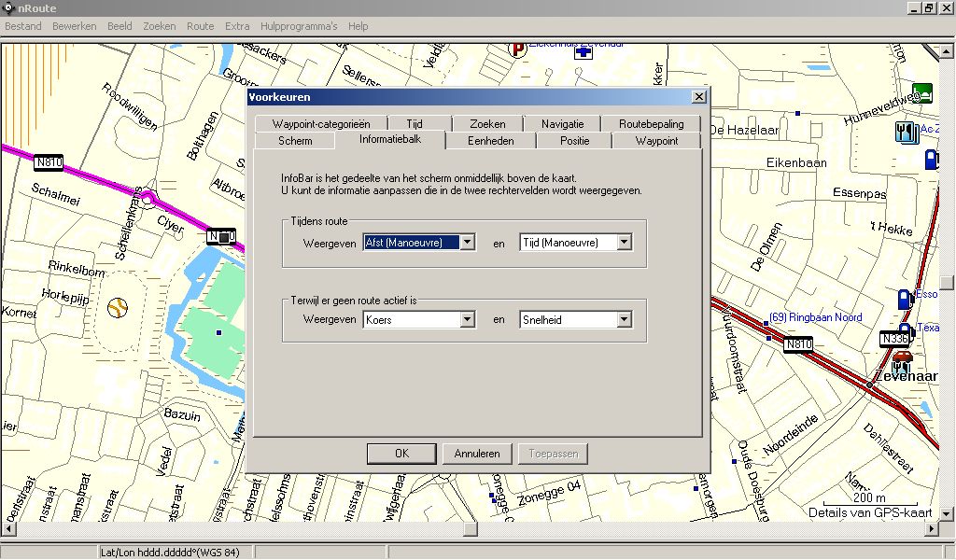Image resolution: width=956 pixels, height=560 pixels.
Task: Click the Essenpas street label
Action: 859,193
